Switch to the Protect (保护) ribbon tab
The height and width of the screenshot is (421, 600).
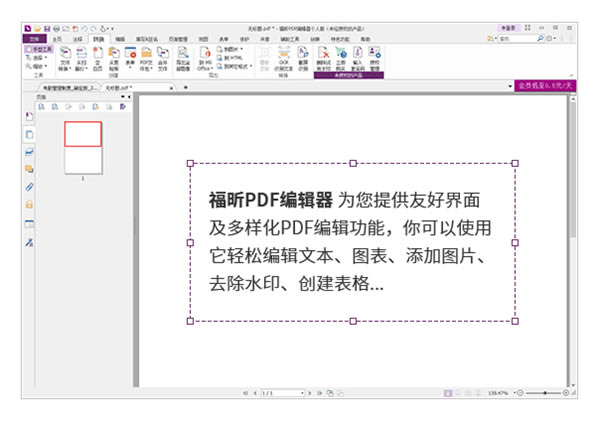tap(244, 39)
